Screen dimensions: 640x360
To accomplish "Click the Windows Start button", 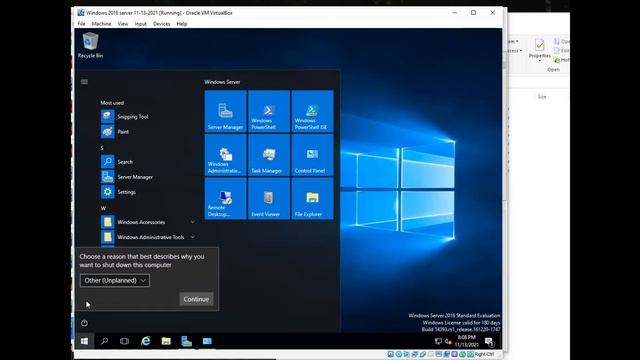I will (x=84, y=341).
